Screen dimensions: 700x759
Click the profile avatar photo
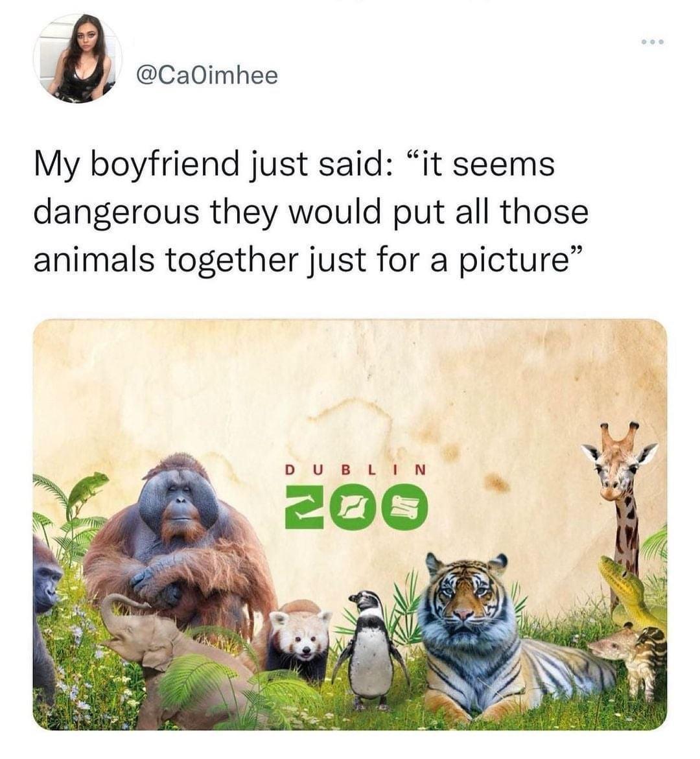[x=78, y=58]
